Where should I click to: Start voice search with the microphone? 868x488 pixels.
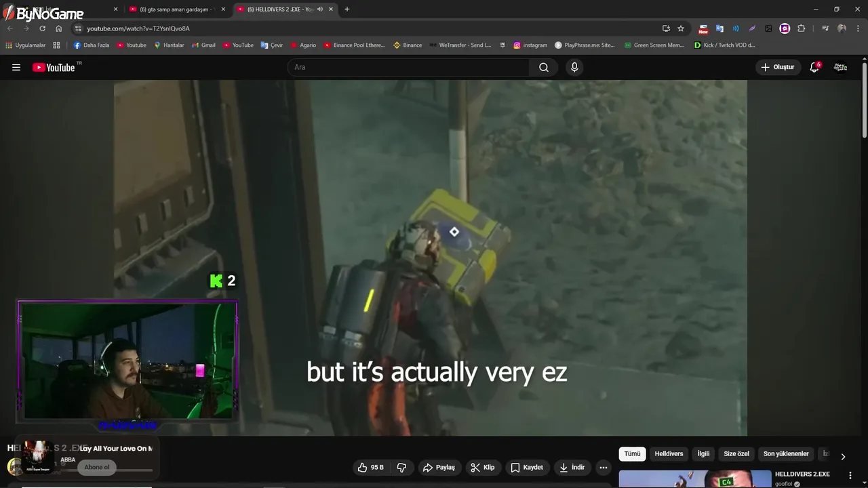pyautogui.click(x=574, y=67)
